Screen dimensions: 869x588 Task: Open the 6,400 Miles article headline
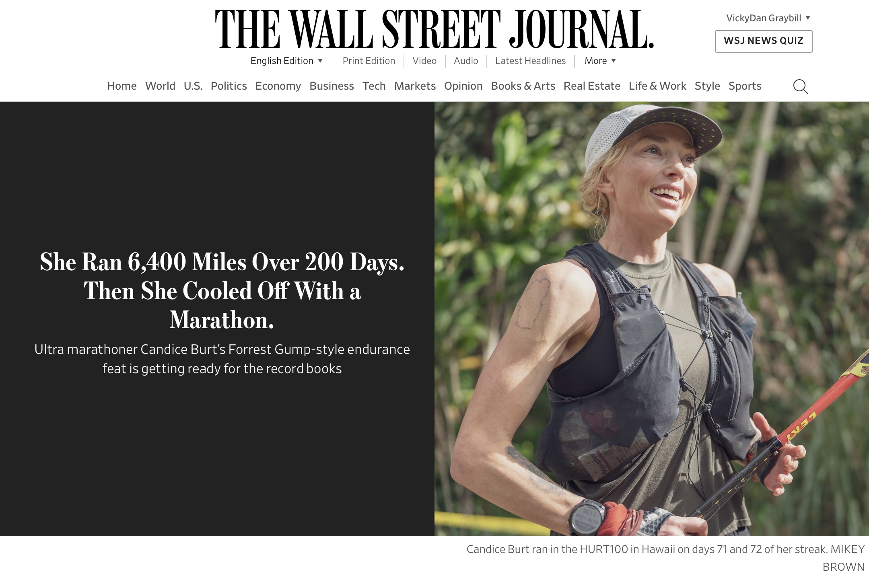(x=222, y=291)
